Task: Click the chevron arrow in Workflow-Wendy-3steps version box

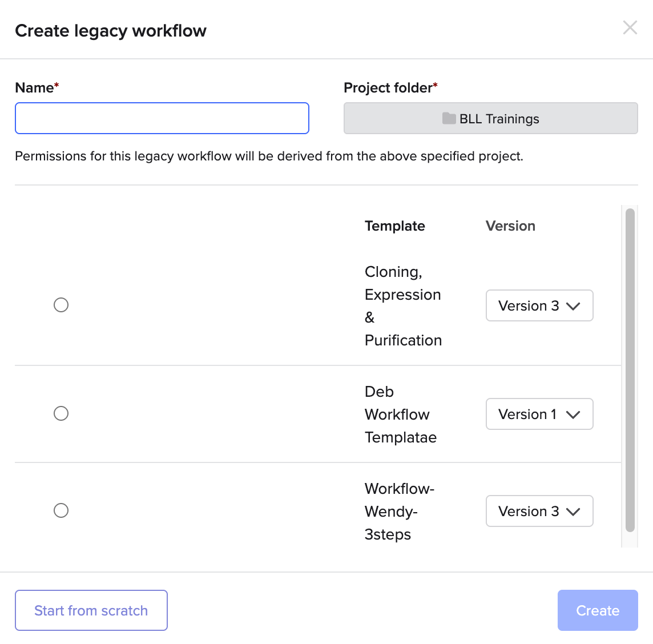Action: [573, 512]
